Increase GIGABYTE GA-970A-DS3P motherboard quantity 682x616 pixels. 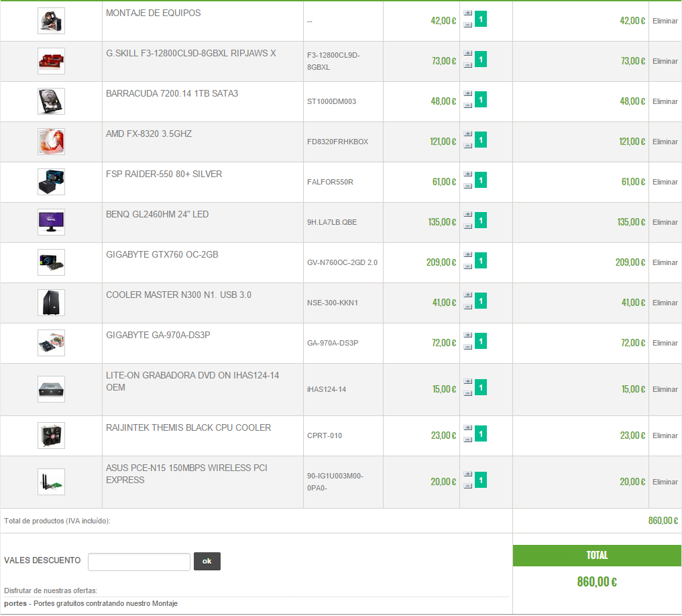(x=467, y=336)
